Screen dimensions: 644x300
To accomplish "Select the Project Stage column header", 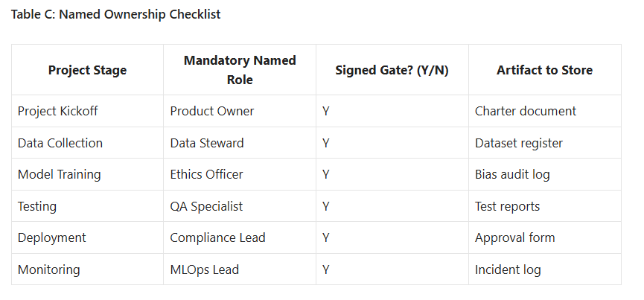I will point(87,70).
